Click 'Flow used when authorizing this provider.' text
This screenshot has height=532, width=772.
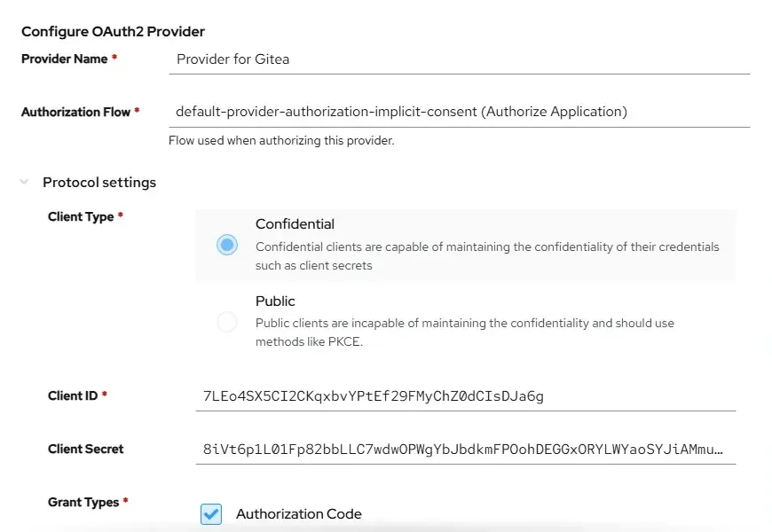(281, 141)
